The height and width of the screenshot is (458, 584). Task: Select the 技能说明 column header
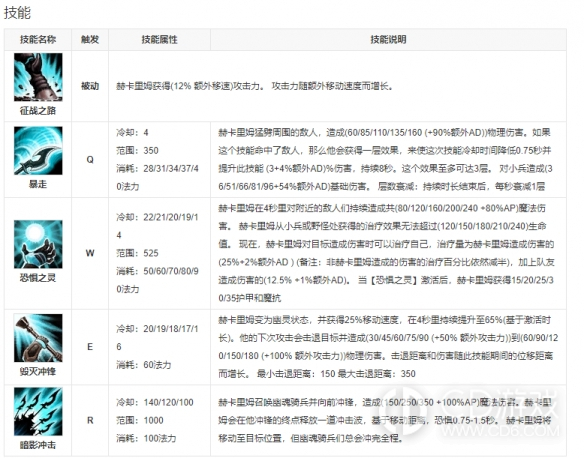click(x=388, y=39)
